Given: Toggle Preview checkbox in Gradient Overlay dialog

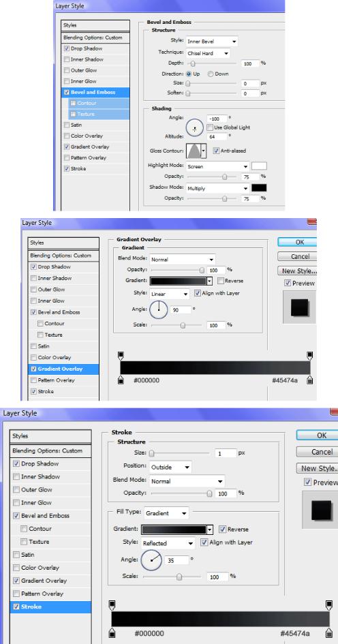Looking at the screenshot, I should [288, 283].
